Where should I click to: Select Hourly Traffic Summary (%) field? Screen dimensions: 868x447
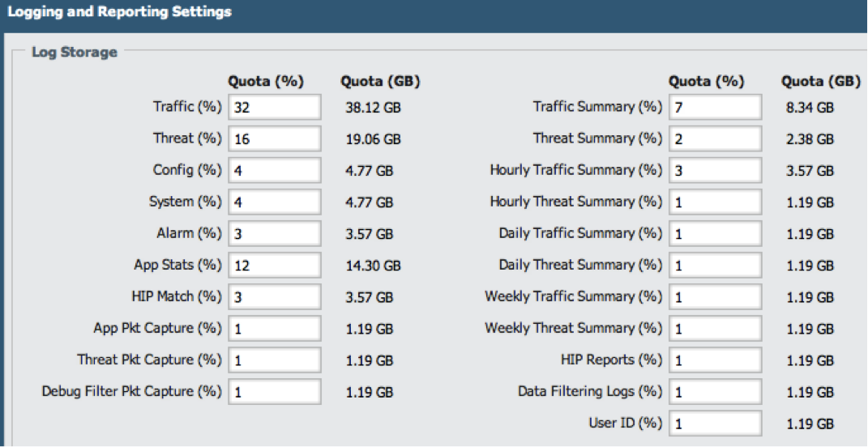[715, 170]
